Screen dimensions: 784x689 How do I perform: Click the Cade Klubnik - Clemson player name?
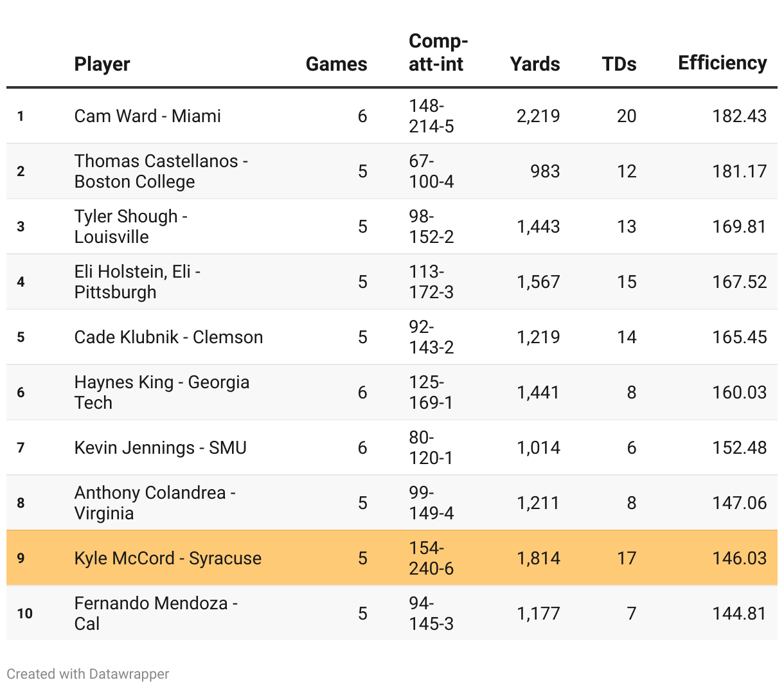[168, 337]
